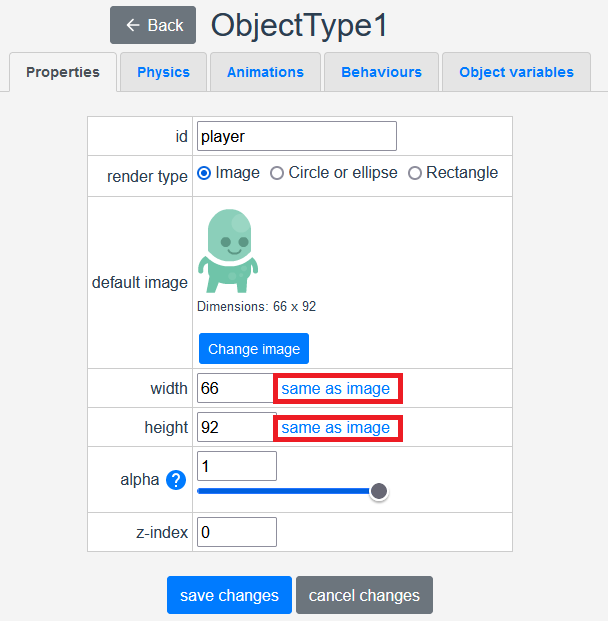Image resolution: width=608 pixels, height=621 pixels.
Task: Set width same as image
Action: [x=336, y=388]
